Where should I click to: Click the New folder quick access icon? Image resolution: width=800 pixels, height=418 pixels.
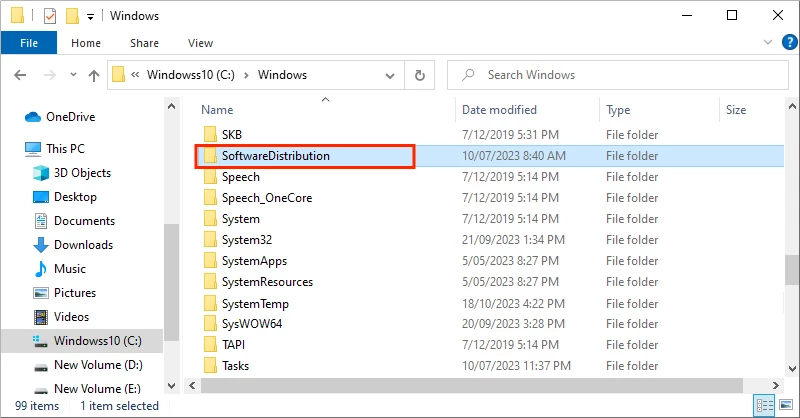point(72,16)
